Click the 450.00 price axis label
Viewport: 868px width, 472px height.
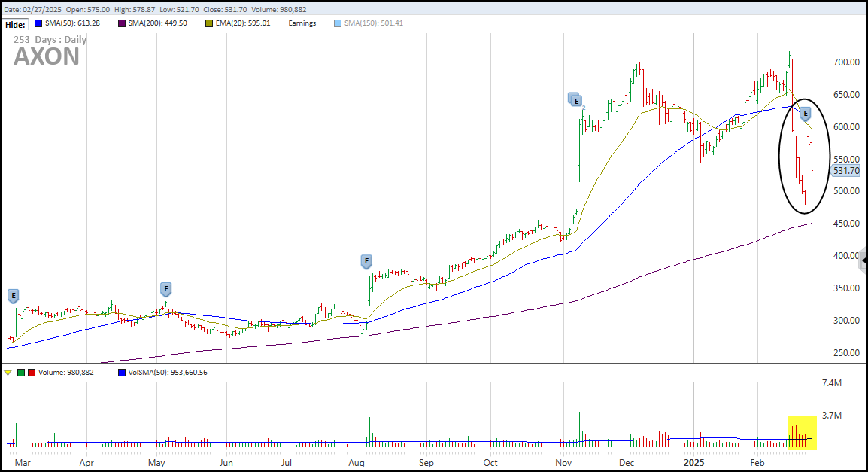[x=846, y=224]
